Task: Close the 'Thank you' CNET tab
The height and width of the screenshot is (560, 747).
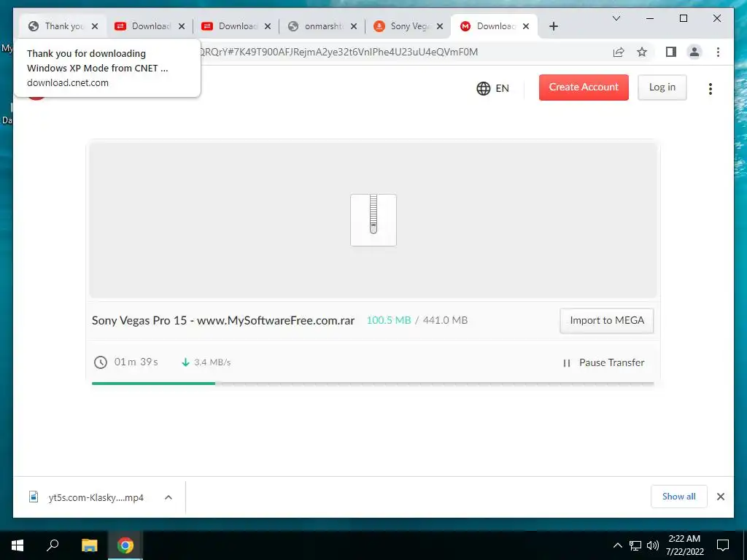Action: click(x=95, y=26)
